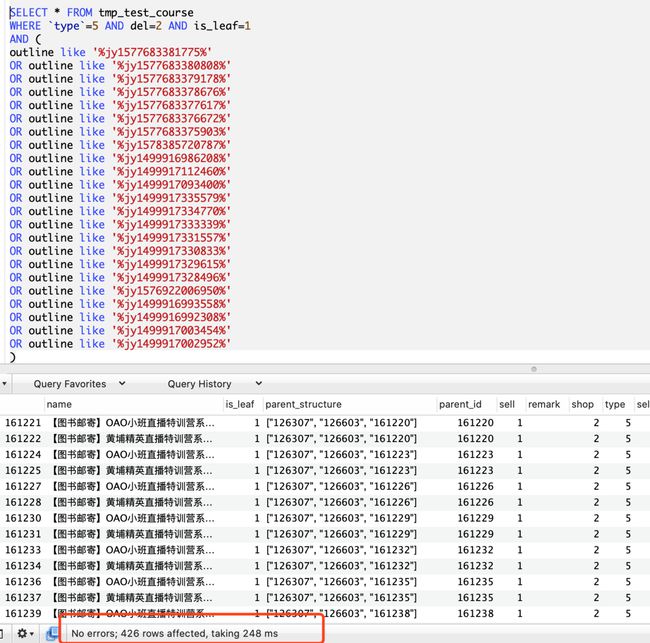
Task: Click the line with '%jy1577683381775%'
Action: (x=111, y=53)
